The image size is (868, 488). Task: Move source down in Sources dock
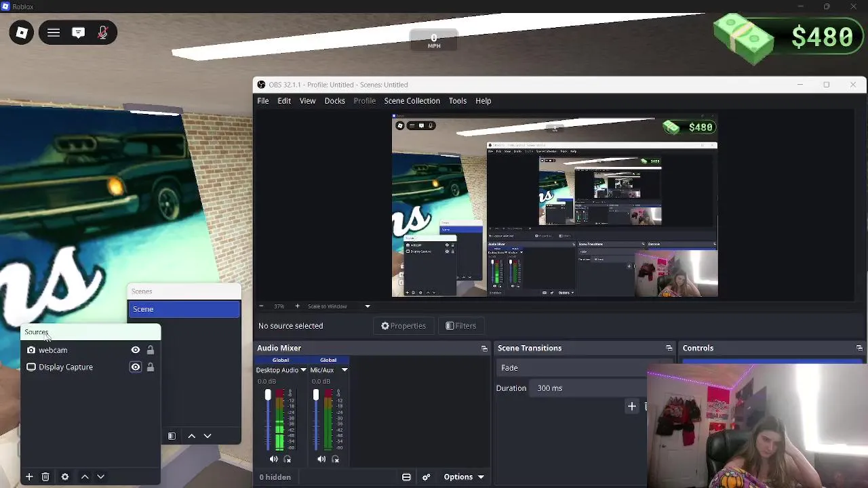coord(100,477)
